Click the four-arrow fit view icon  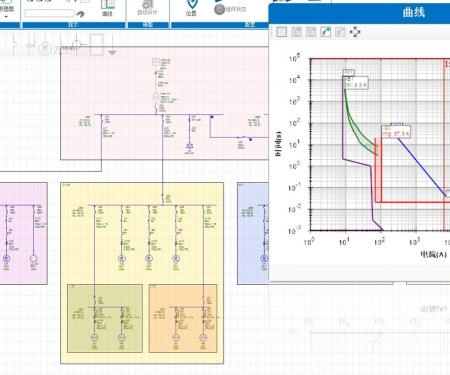point(355,32)
